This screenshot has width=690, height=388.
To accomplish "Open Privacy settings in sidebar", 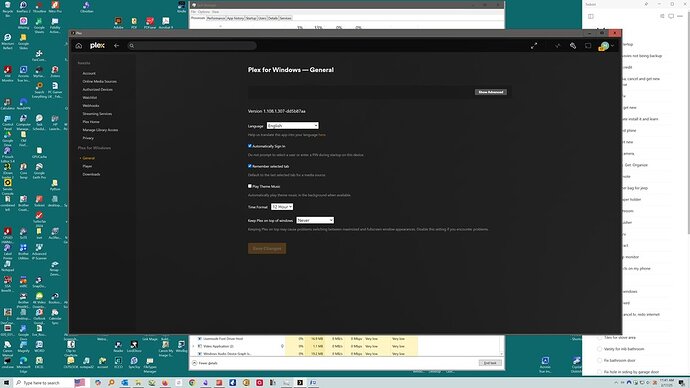I will pyautogui.click(x=88, y=138).
